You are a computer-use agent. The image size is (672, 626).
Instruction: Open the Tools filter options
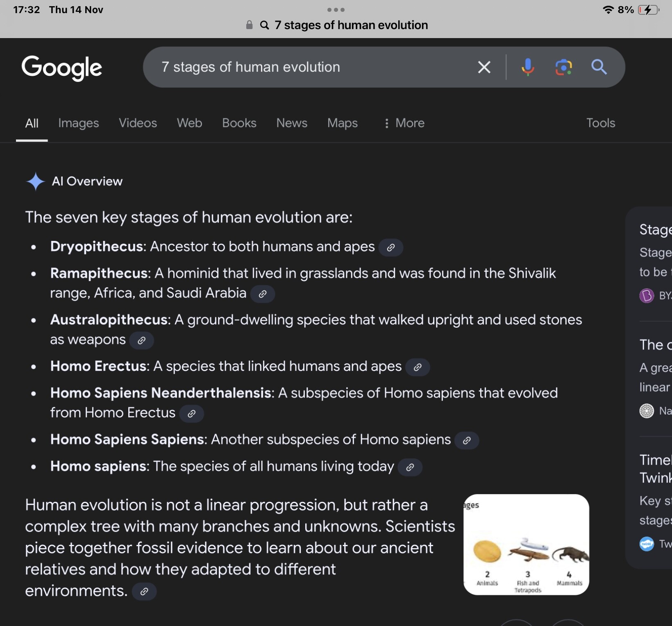pos(601,123)
